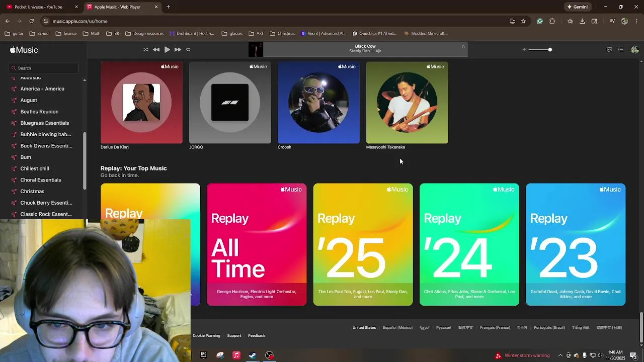Select Español (México) language
Viewport: 644px width, 362px height.
point(397,327)
